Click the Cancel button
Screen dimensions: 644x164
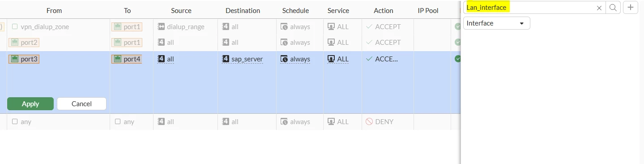pyautogui.click(x=81, y=104)
